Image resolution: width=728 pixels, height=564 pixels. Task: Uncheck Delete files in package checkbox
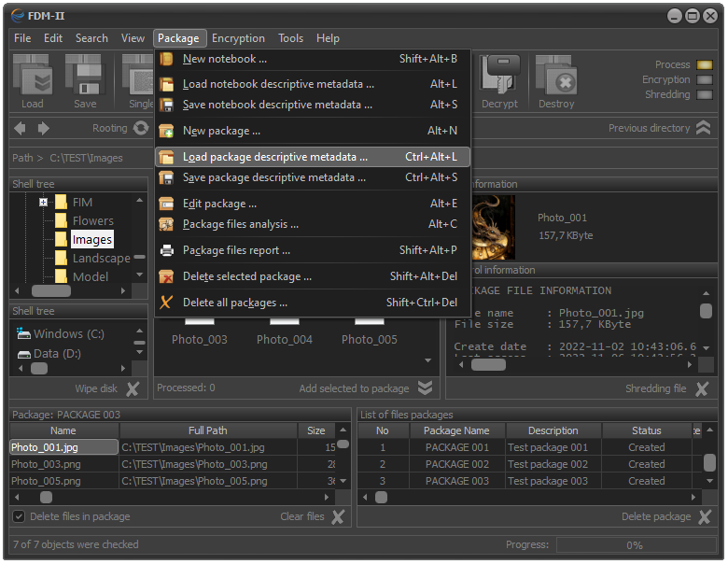19,516
